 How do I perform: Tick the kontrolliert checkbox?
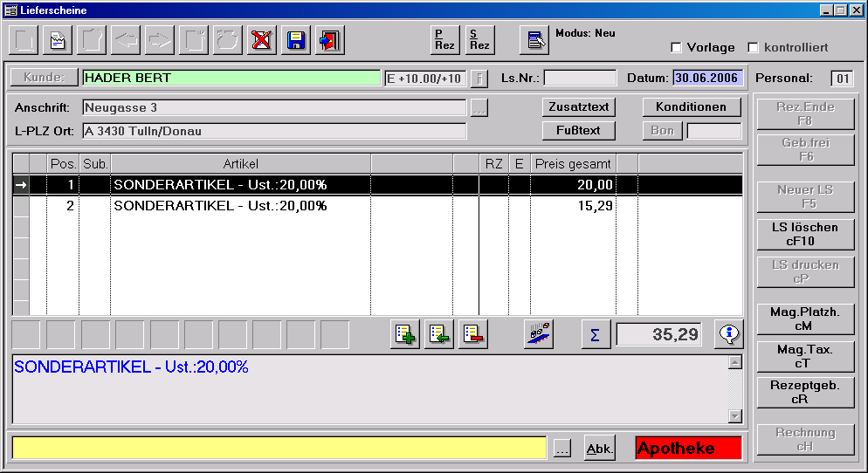coord(752,47)
